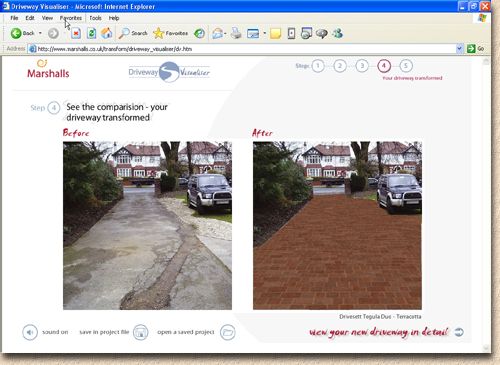Viewport: 500px width, 365px height.
Task: Click the page scrollbar up arrow
Action: pyautogui.click(x=486, y=61)
